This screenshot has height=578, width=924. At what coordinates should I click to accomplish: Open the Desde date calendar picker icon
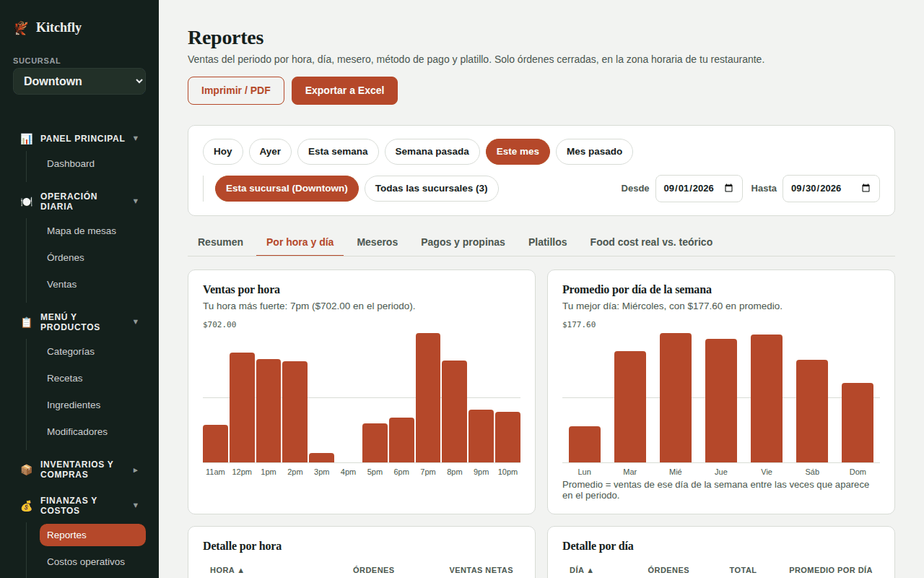728,188
